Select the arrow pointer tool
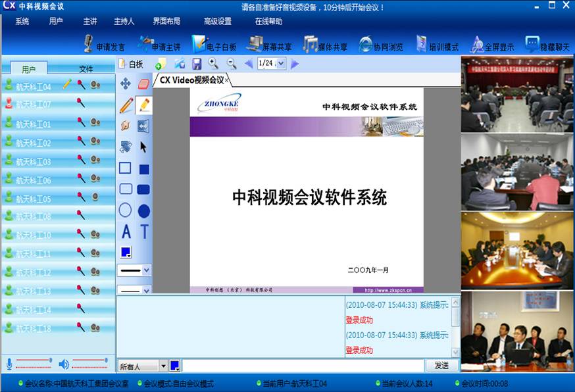The width and height of the screenshot is (575, 392). click(x=143, y=147)
